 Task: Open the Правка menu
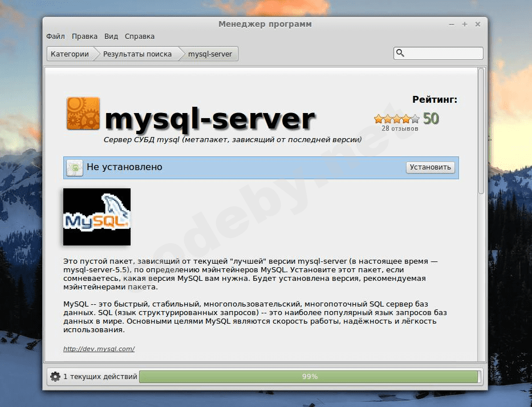(x=84, y=37)
